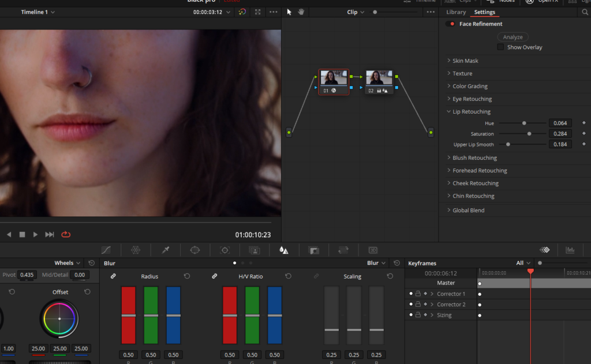
Task: Expand the Corrector 1 keyframe track
Action: 432,294
